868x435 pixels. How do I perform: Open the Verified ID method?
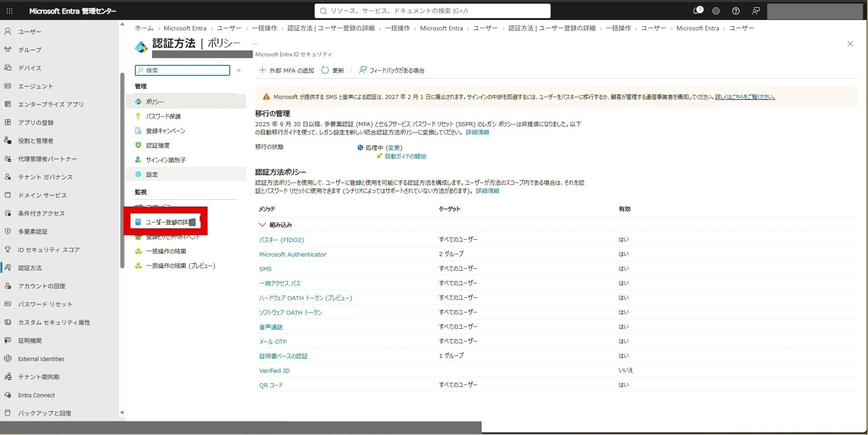coord(274,371)
